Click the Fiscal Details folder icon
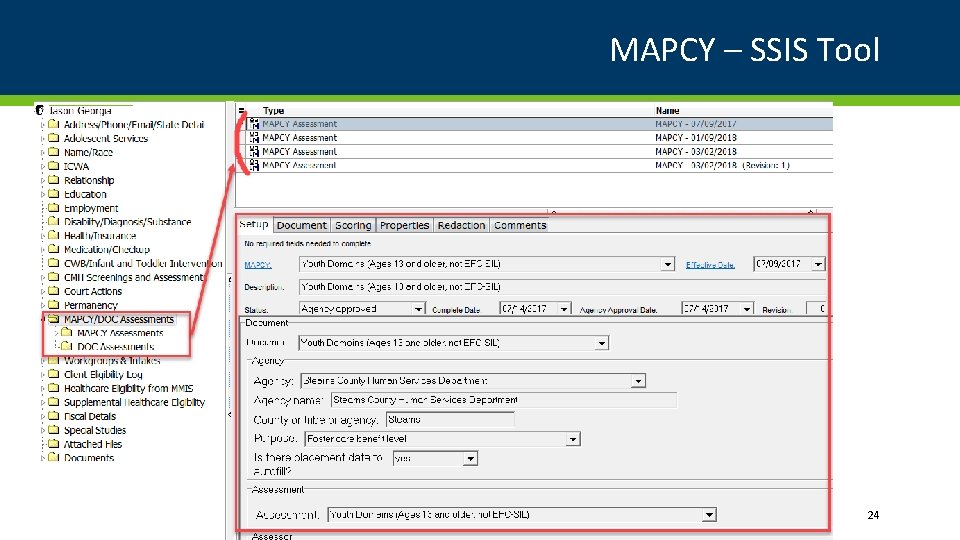 (x=54, y=416)
